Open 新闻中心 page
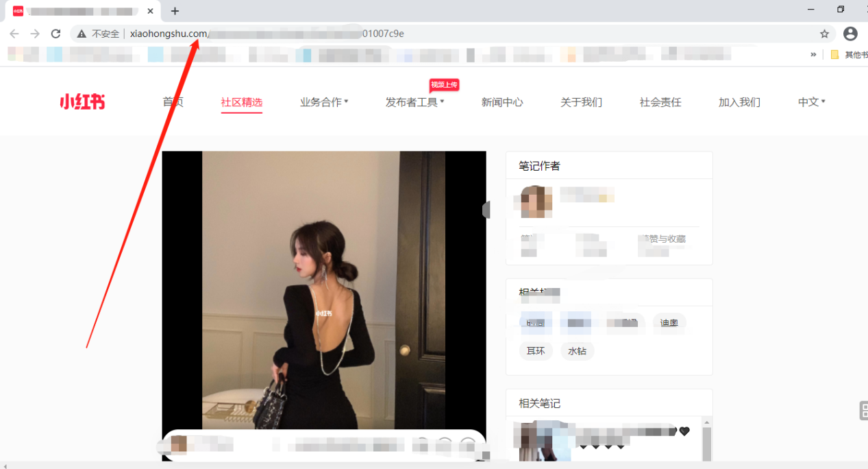 point(502,102)
